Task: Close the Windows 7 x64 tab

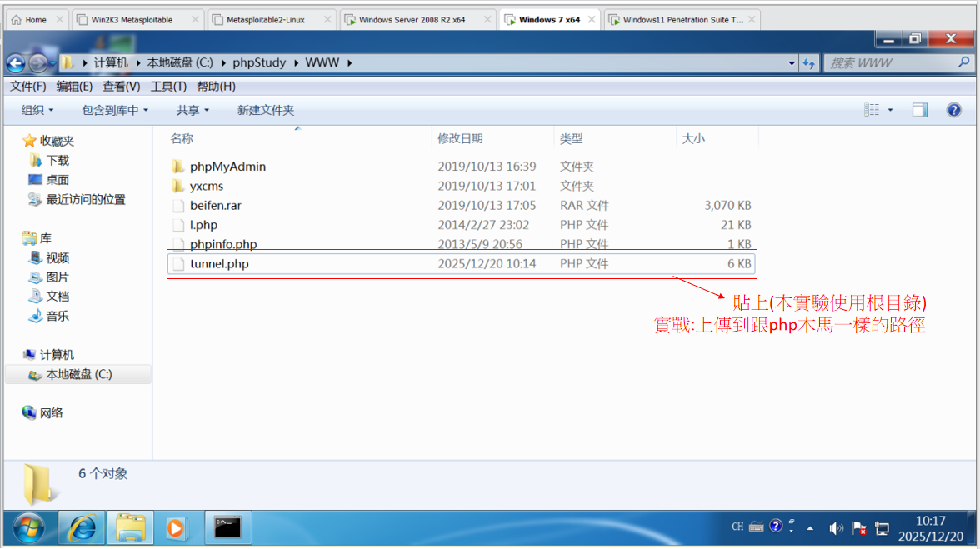Action: click(x=592, y=20)
